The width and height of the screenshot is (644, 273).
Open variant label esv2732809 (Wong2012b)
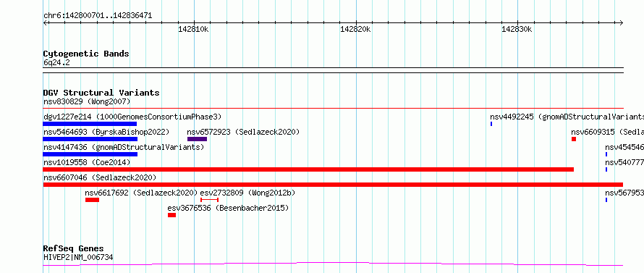click(247, 193)
